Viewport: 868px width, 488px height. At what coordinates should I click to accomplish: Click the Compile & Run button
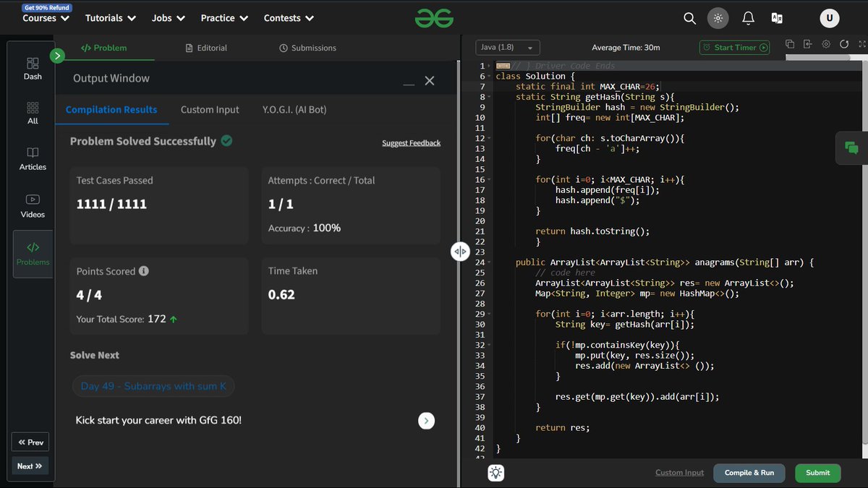tap(749, 473)
